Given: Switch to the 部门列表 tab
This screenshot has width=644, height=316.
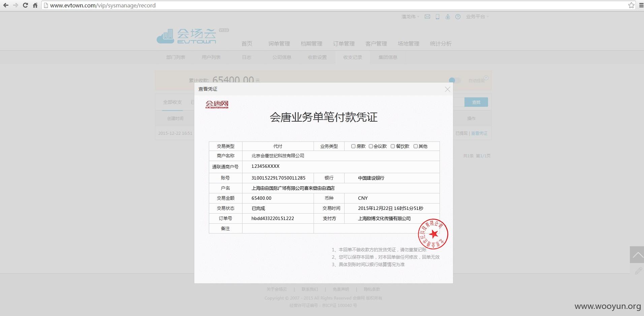Looking at the screenshot, I should coord(176,57).
